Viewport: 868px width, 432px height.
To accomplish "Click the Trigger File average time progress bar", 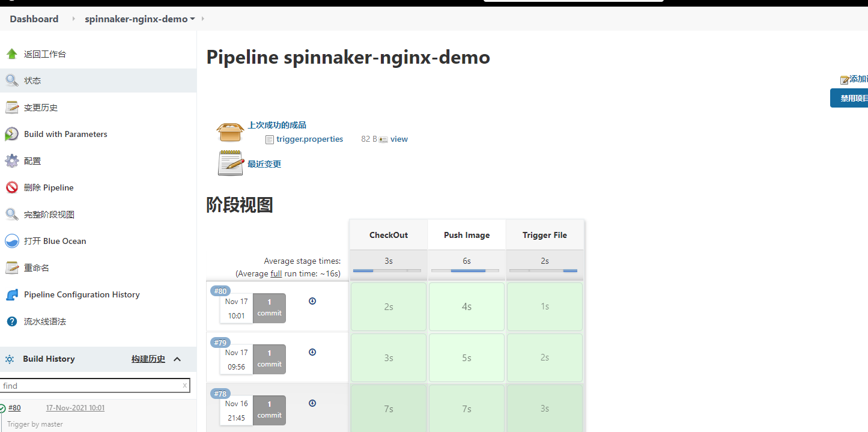I will click(x=544, y=271).
